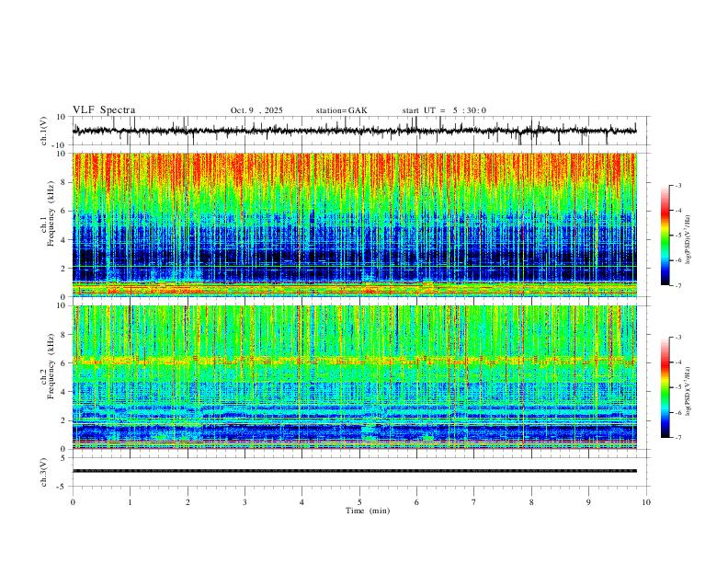The image size is (728, 563).
Task: Click the "ch.3(V)" axis label
Action: pyautogui.click(x=45, y=472)
